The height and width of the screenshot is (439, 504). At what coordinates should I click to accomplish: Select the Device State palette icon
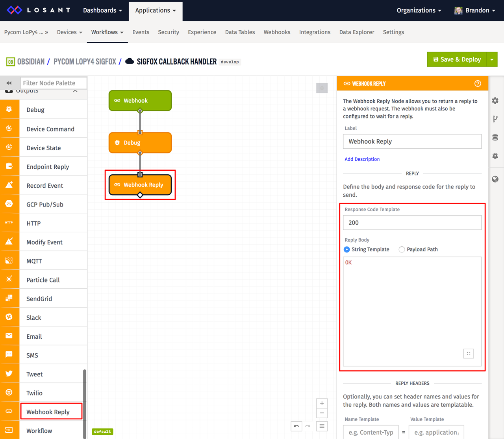pyautogui.click(x=9, y=147)
